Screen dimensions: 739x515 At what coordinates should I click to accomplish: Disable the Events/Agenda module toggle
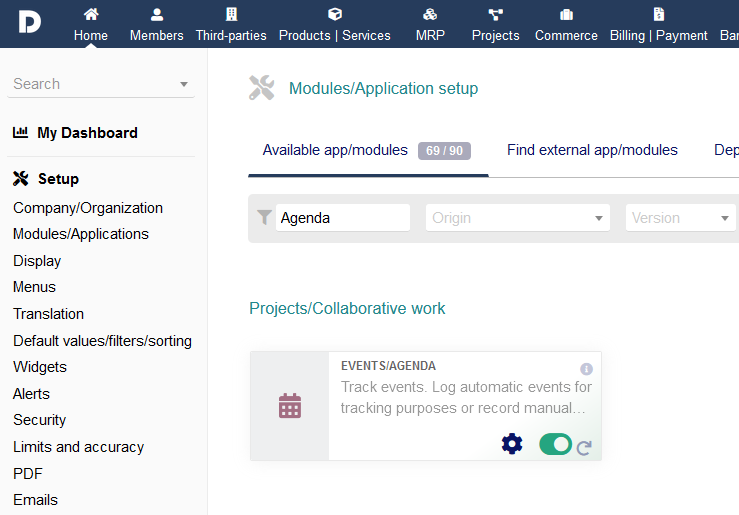(x=555, y=444)
